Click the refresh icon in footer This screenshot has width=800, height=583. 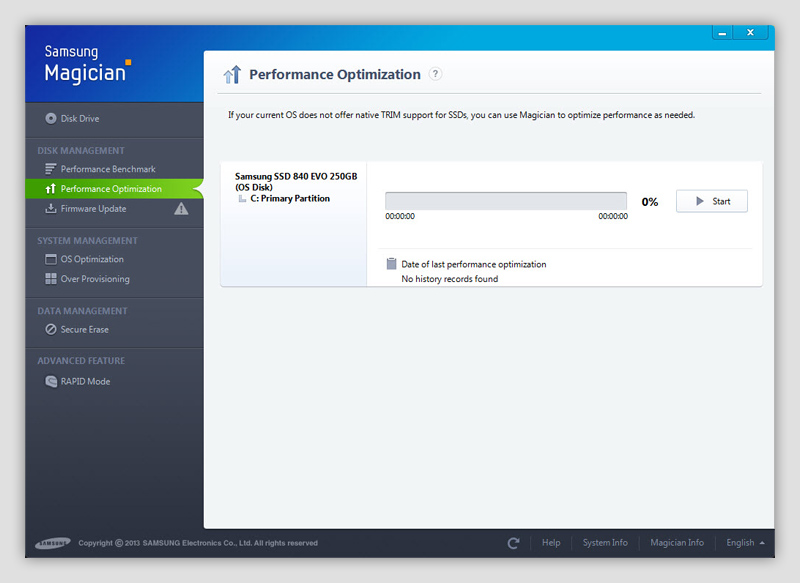click(x=513, y=543)
